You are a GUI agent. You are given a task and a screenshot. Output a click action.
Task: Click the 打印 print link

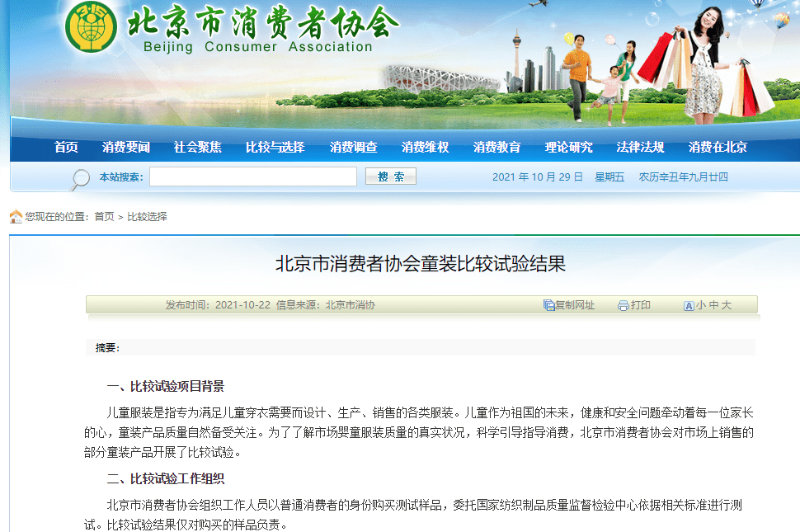640,305
